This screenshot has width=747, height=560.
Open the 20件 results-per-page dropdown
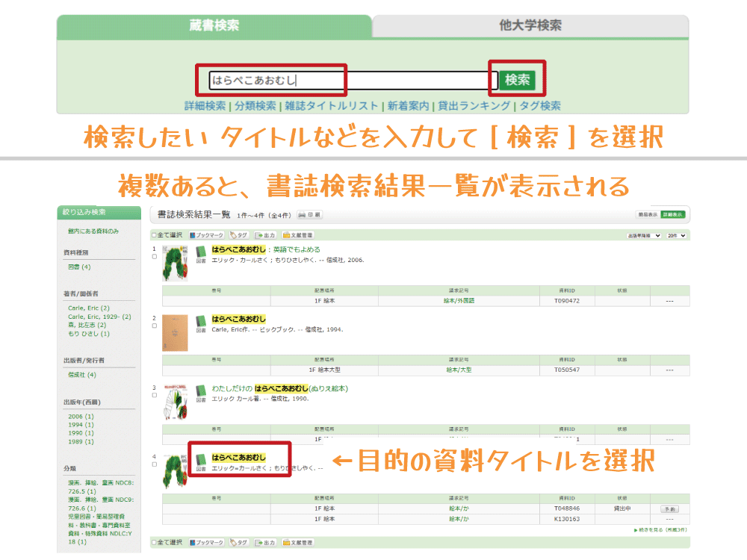(677, 235)
